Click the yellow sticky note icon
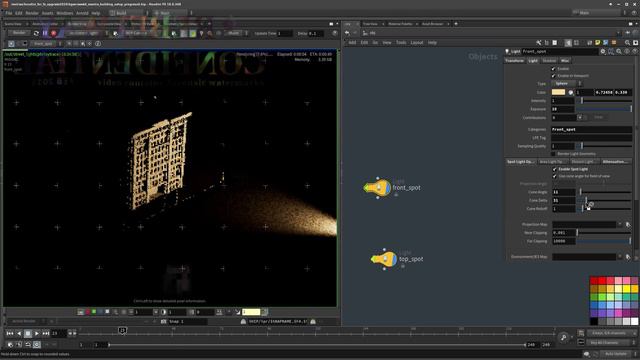640x360 pixels. [598, 42]
